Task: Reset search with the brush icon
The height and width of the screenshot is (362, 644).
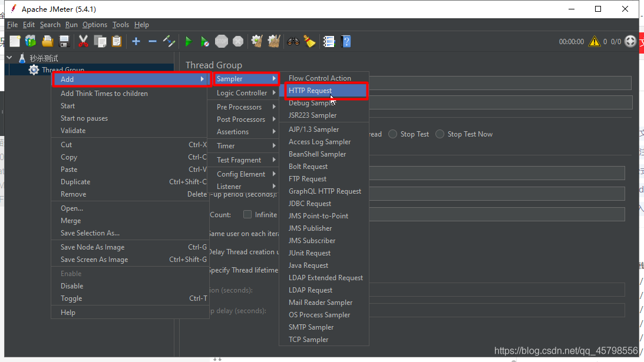Action: coord(309,41)
